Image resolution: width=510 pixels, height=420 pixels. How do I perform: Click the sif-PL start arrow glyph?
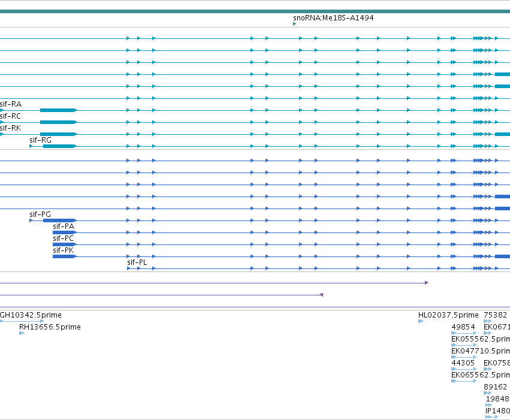tap(128, 268)
